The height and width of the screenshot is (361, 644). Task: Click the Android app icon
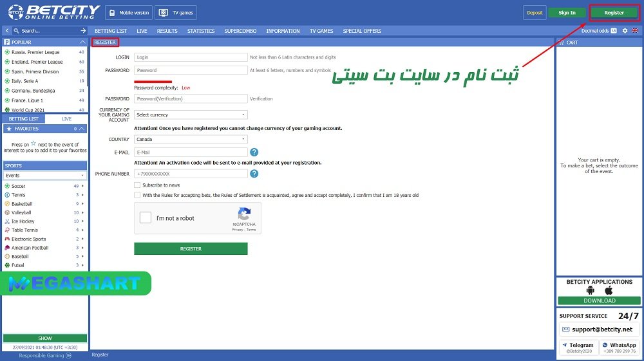tap(590, 290)
